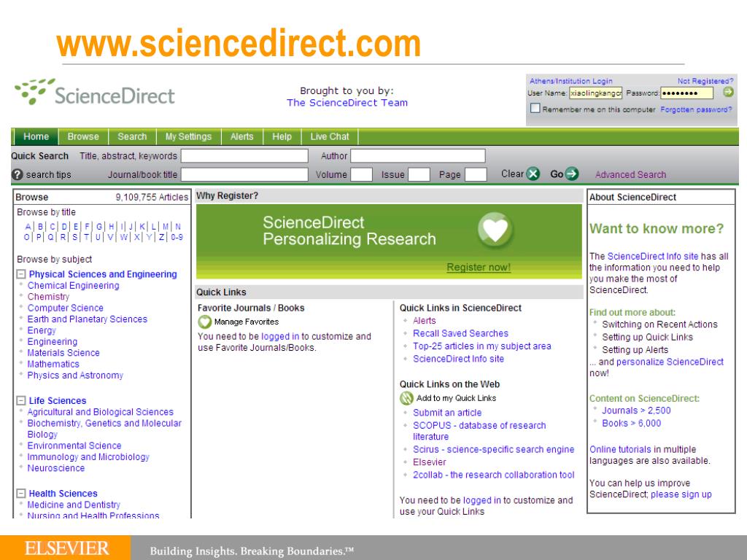Open the Live Chat tab
747x560 pixels.
pos(330,136)
